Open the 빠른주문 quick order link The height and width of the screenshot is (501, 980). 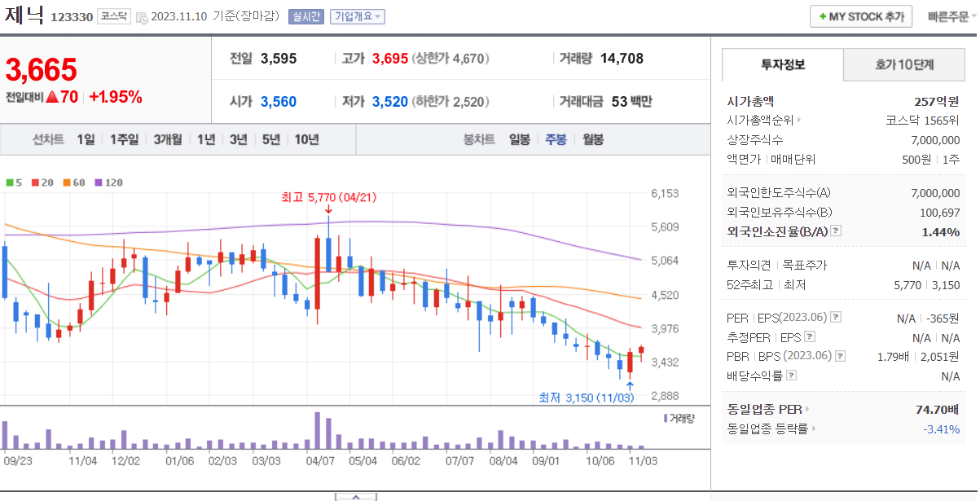coord(947,16)
